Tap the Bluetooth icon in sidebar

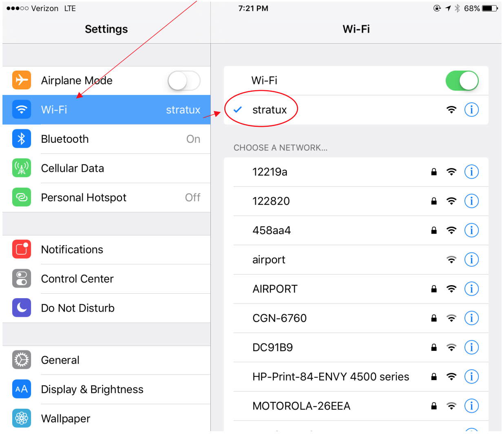tap(22, 139)
